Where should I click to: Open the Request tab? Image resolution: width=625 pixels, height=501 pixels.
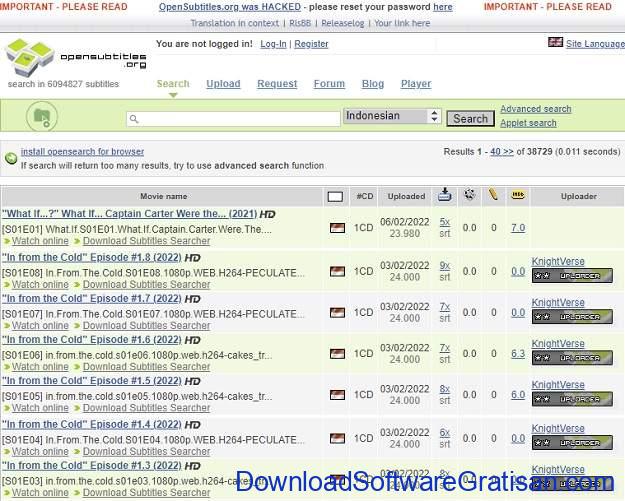(x=277, y=84)
